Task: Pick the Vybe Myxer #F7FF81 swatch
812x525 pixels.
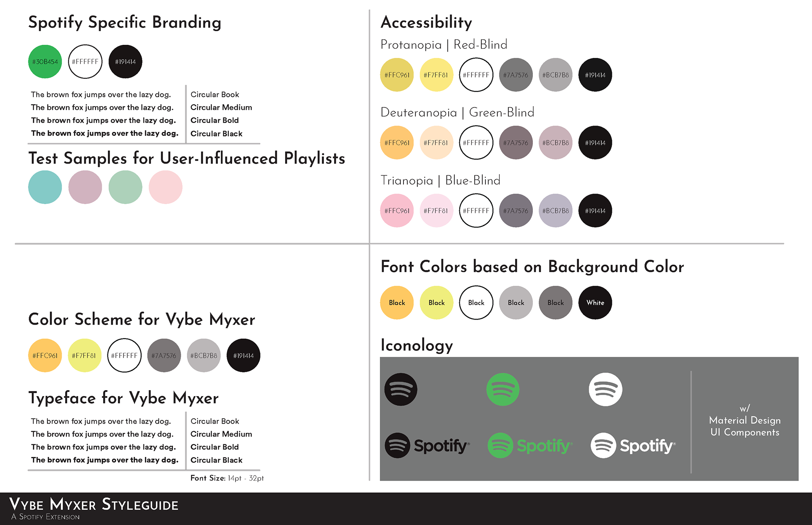Action: [85, 355]
